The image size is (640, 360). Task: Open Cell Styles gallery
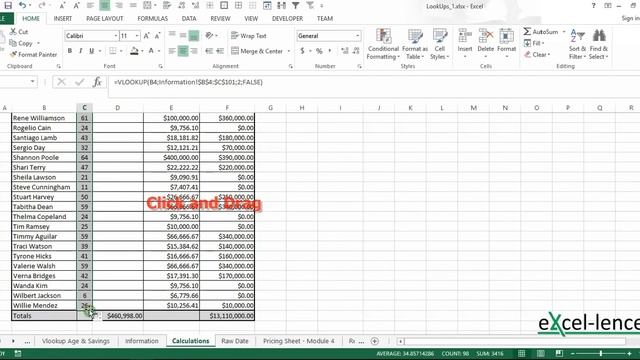tap(439, 44)
